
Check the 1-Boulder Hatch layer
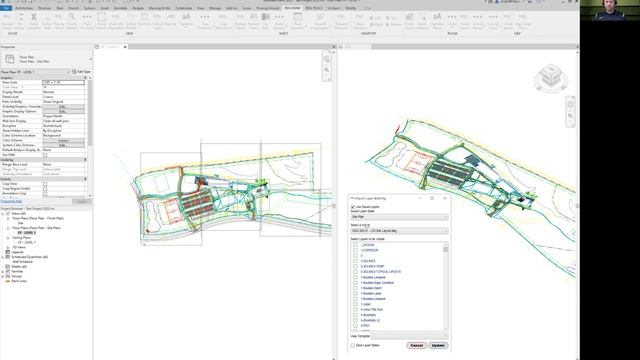[x=356, y=288]
